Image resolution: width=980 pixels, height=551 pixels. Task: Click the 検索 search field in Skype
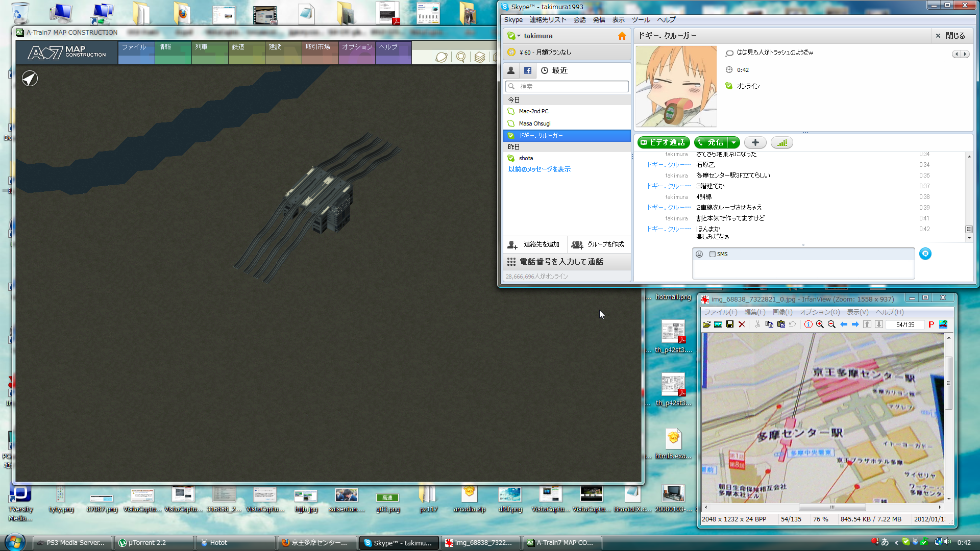tap(567, 86)
